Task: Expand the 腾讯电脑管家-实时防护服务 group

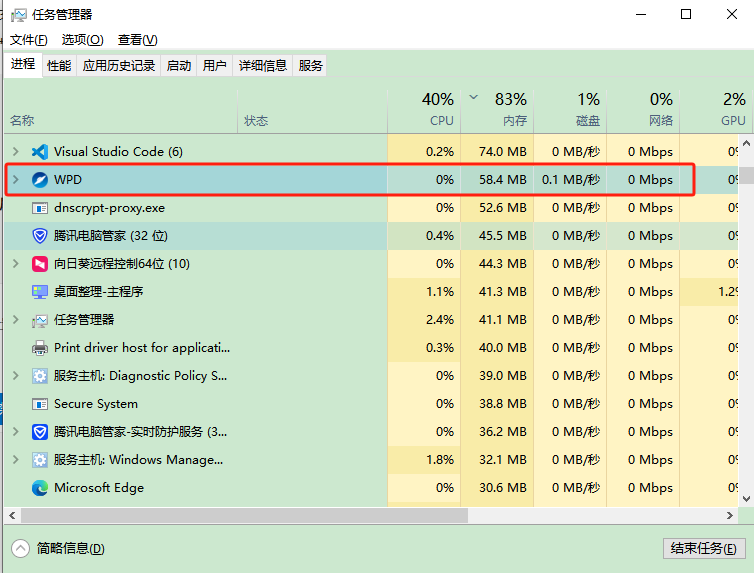Action: [x=15, y=432]
